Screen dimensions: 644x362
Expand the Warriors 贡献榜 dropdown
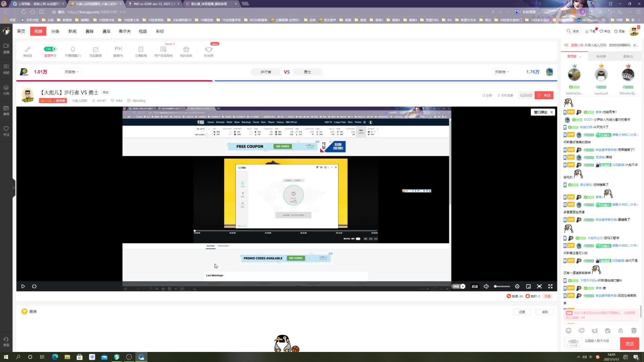502,72
